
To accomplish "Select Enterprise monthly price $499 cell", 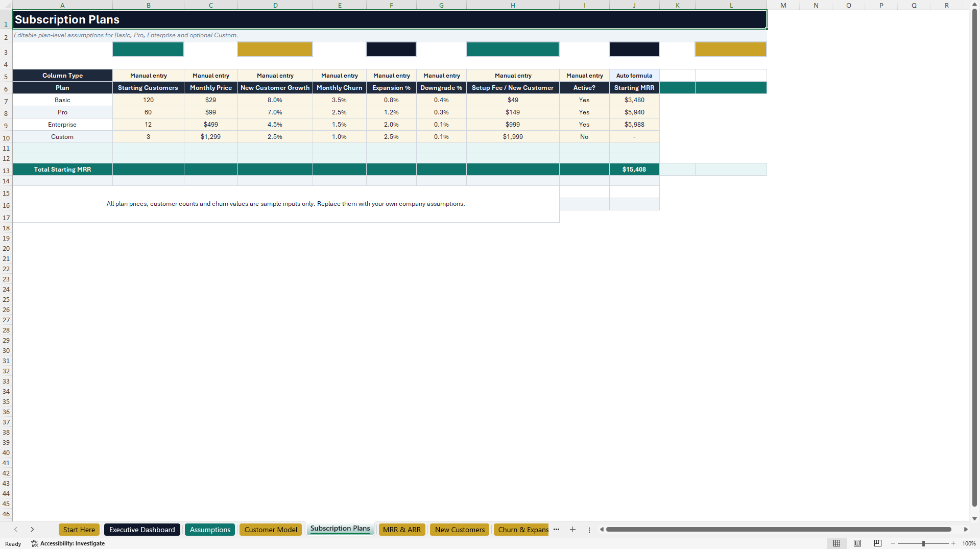I will 210,125.
